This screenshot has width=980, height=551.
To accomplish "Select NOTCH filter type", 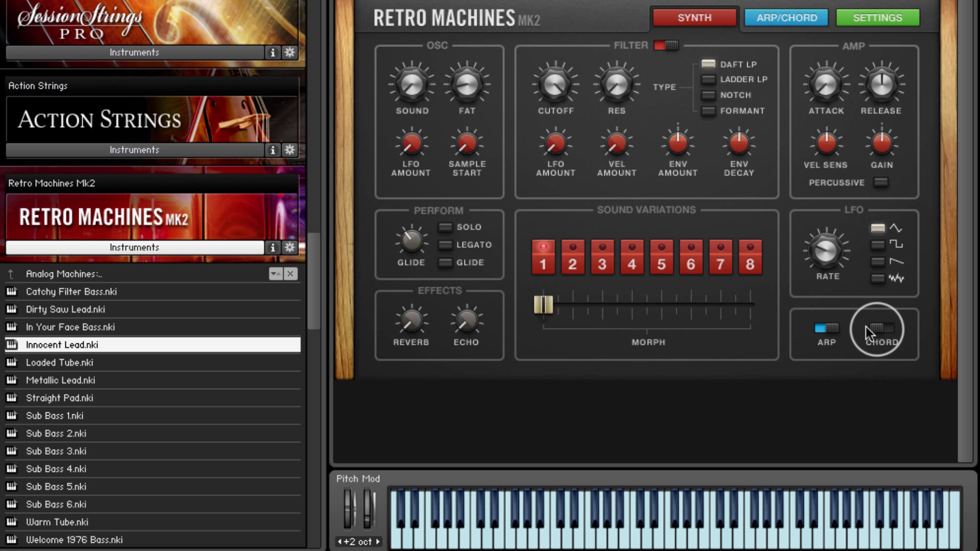I will pos(708,95).
